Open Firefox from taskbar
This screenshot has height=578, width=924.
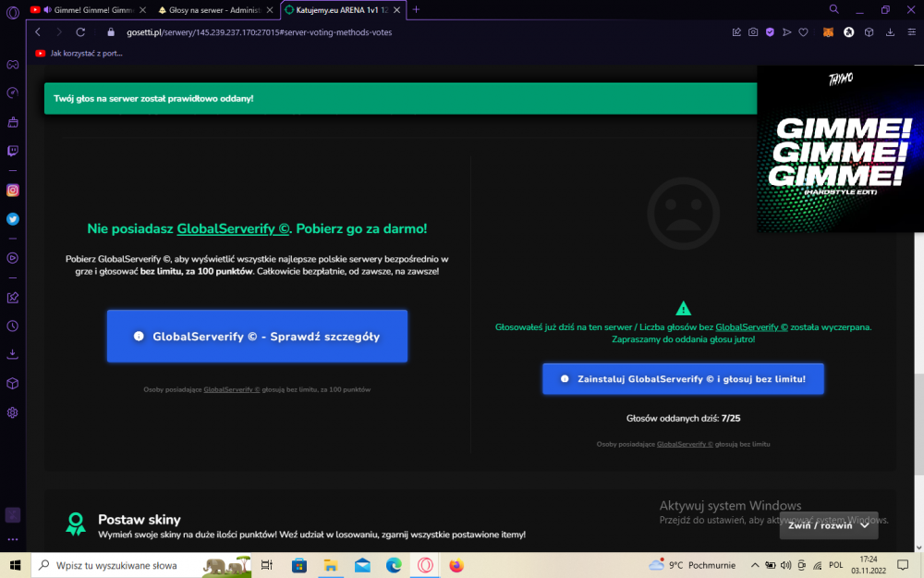[x=456, y=565]
